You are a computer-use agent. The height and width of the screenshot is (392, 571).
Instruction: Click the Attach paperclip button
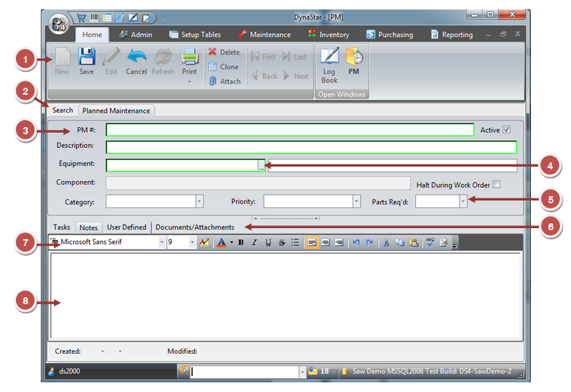[x=224, y=81]
